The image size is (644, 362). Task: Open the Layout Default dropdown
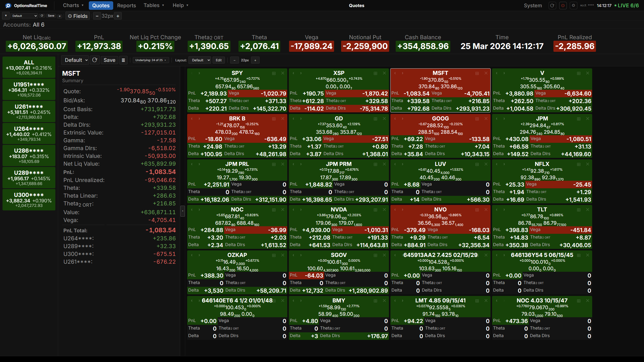(x=200, y=60)
